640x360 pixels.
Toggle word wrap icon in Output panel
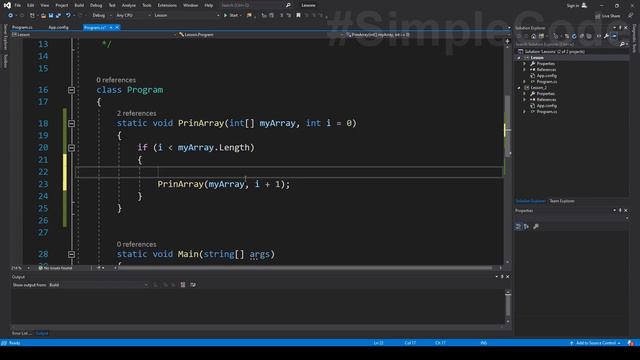coord(193,285)
